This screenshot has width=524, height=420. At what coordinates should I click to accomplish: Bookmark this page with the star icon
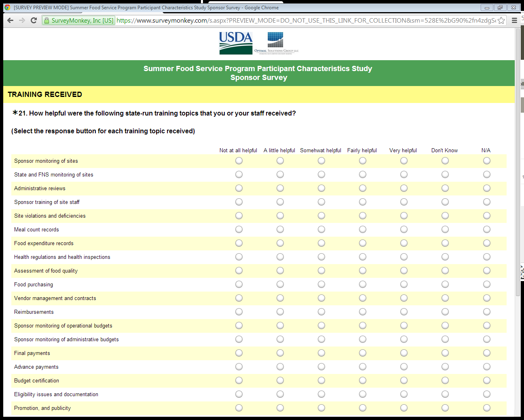pos(501,21)
